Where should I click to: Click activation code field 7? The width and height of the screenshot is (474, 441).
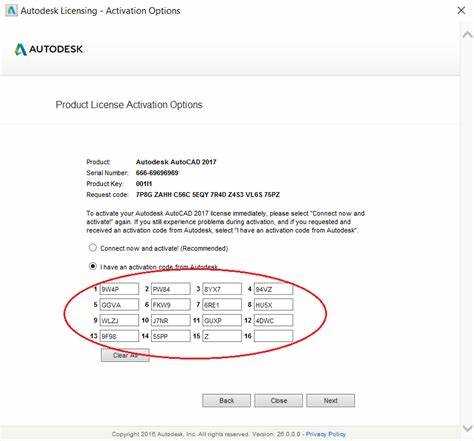pyautogui.click(x=222, y=305)
